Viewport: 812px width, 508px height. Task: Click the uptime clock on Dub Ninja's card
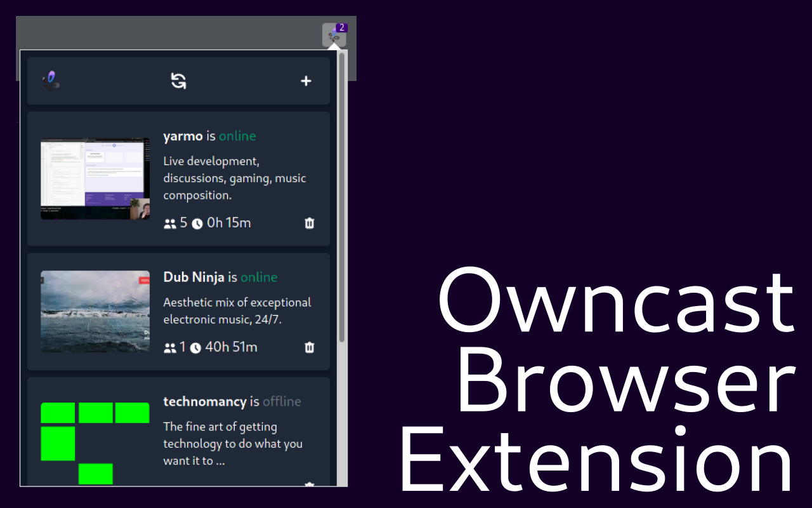click(195, 347)
